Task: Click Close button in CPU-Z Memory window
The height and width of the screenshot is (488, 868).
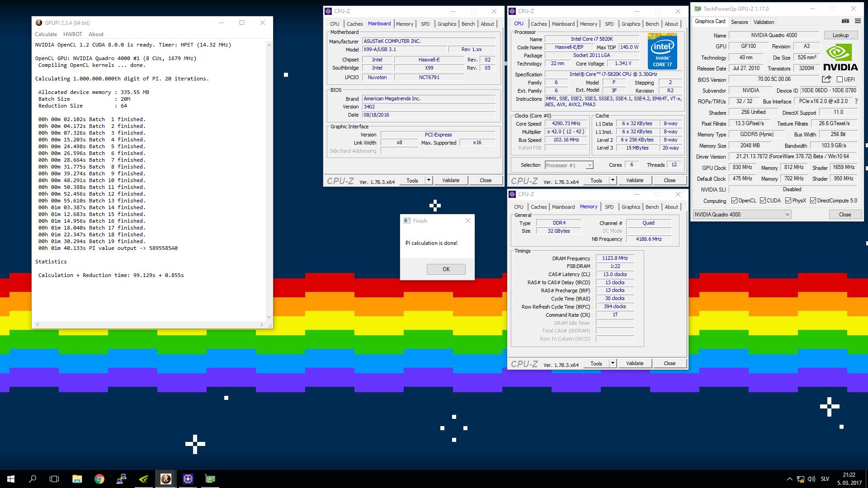Action: (x=670, y=363)
